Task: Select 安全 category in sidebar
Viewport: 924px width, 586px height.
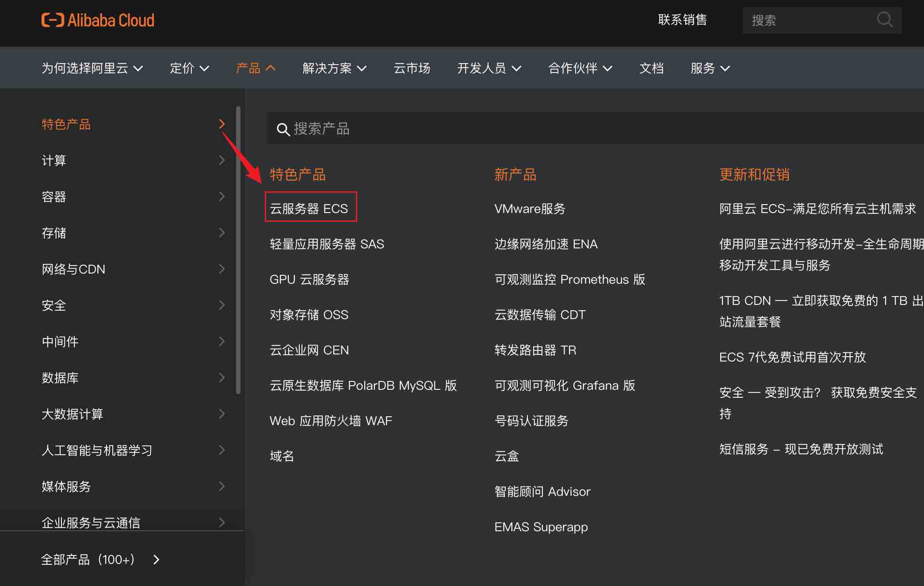Action: 134,305
